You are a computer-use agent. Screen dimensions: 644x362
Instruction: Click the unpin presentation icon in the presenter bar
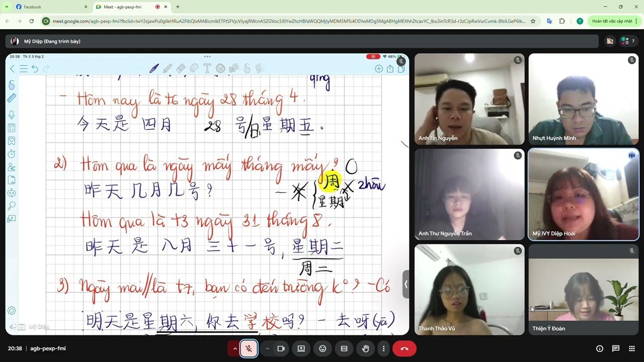[x=610, y=41]
